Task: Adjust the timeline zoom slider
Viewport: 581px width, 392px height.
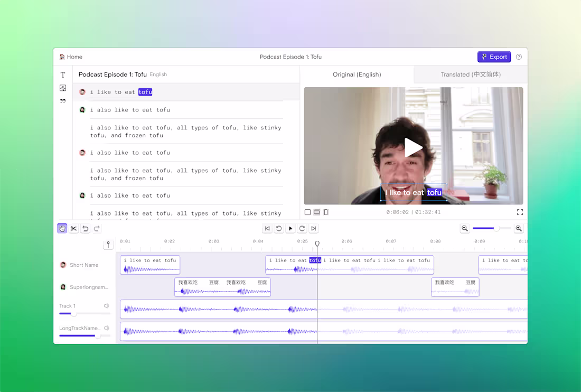Action: click(492, 228)
